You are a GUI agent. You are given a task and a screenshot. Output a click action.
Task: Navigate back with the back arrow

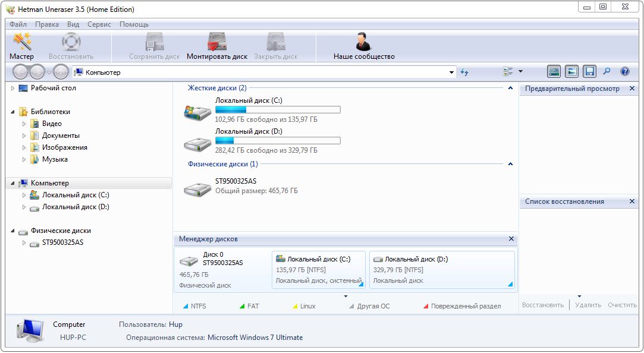click(21, 73)
